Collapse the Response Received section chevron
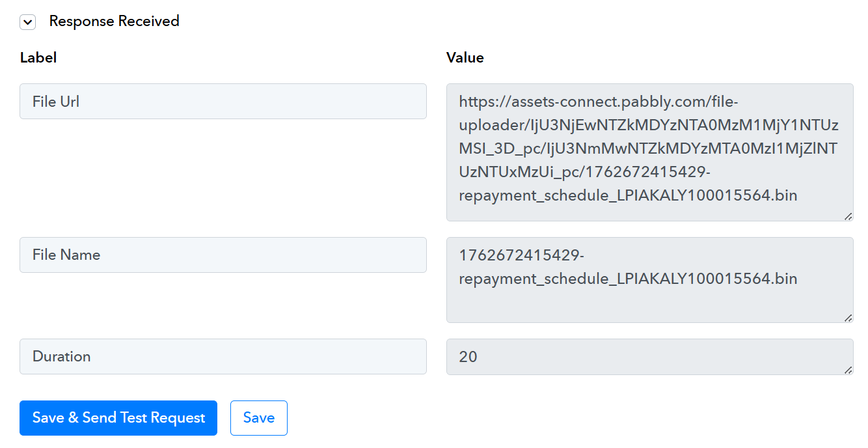The height and width of the screenshot is (448, 868). click(x=27, y=22)
